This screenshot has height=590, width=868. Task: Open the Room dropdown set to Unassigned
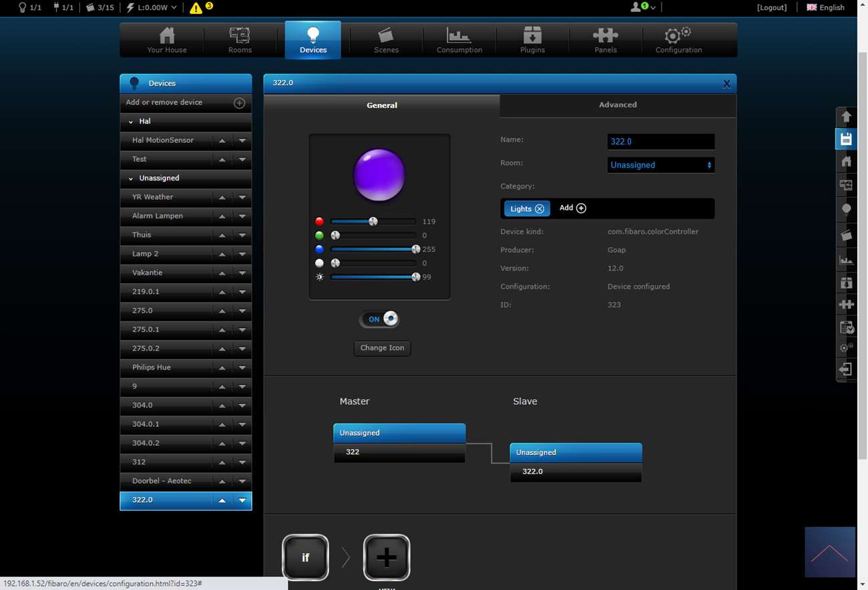click(x=660, y=165)
